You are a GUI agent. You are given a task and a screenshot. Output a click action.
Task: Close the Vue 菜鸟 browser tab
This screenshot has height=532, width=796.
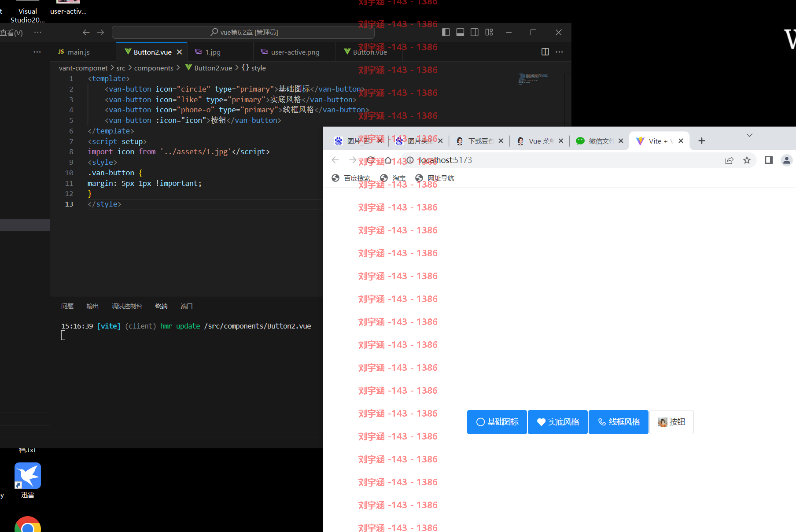pos(561,141)
